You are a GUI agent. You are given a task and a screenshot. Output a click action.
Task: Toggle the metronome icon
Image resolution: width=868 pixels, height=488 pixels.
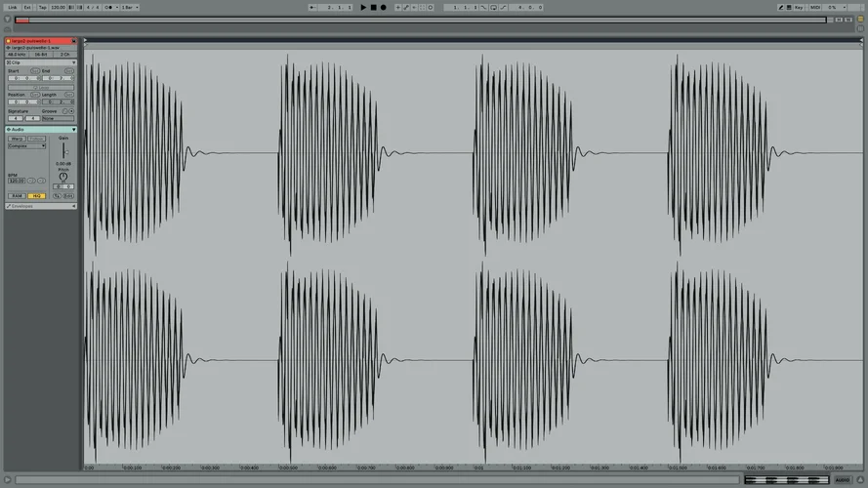coord(108,8)
